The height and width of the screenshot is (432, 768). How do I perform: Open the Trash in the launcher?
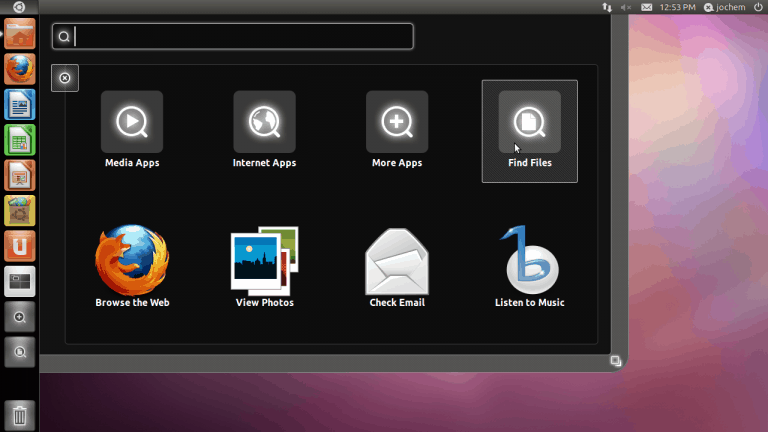click(20, 415)
